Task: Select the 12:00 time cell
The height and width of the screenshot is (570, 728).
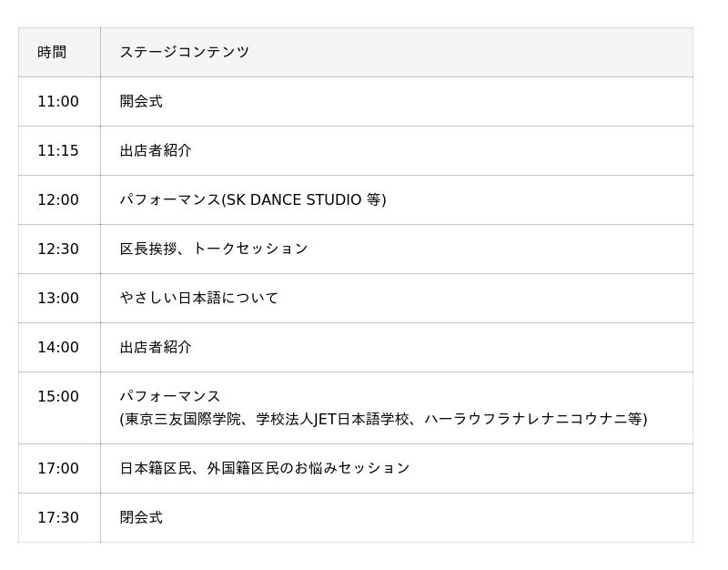Action: (x=58, y=200)
